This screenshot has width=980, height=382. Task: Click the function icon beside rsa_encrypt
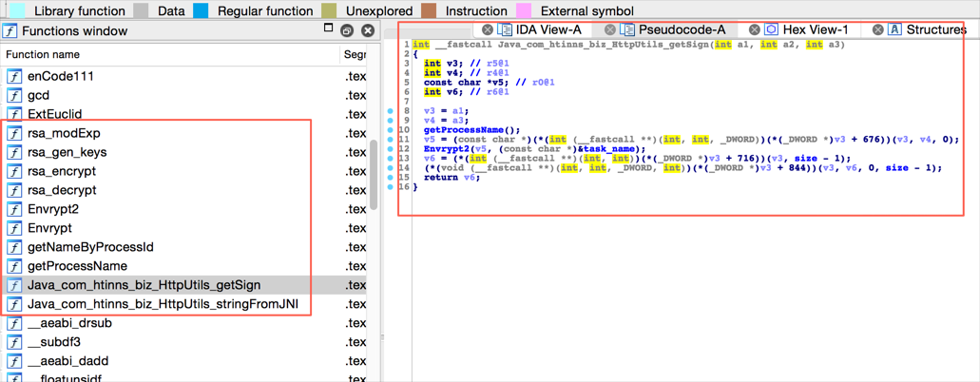point(14,171)
